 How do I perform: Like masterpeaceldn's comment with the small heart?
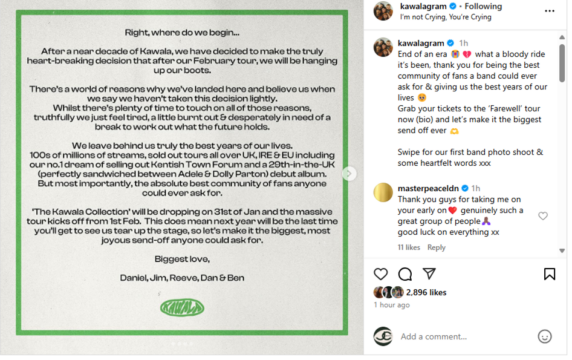(x=543, y=216)
